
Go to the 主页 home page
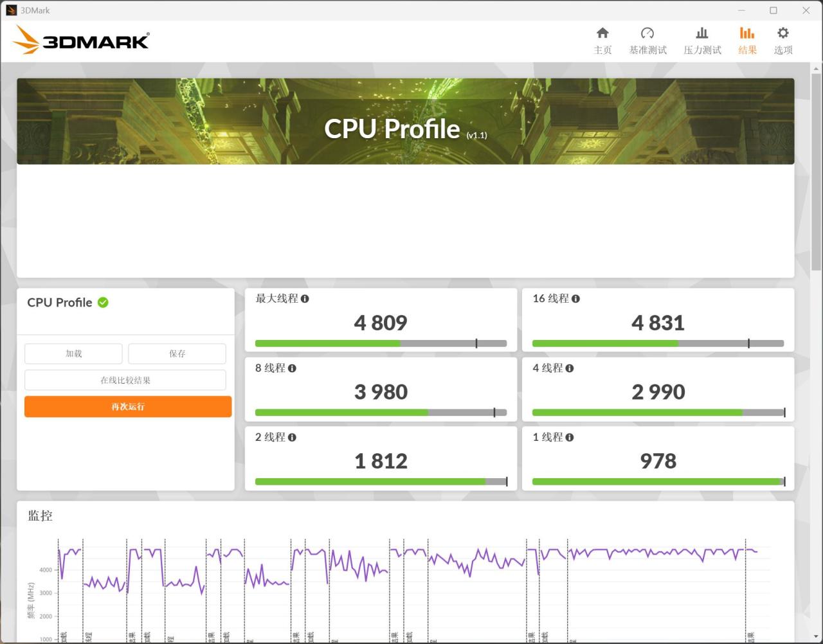click(602, 40)
